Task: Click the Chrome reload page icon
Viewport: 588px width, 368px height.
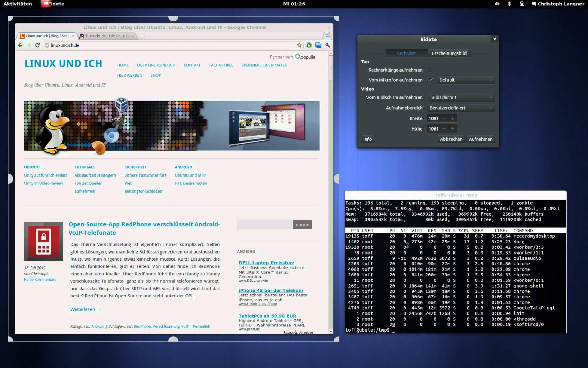Action: 37,45
